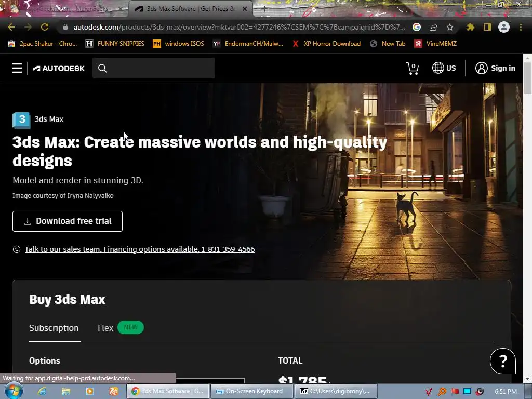Open the Autodesk hamburger menu
Image resolution: width=532 pixels, height=399 pixels.
pyautogui.click(x=17, y=68)
